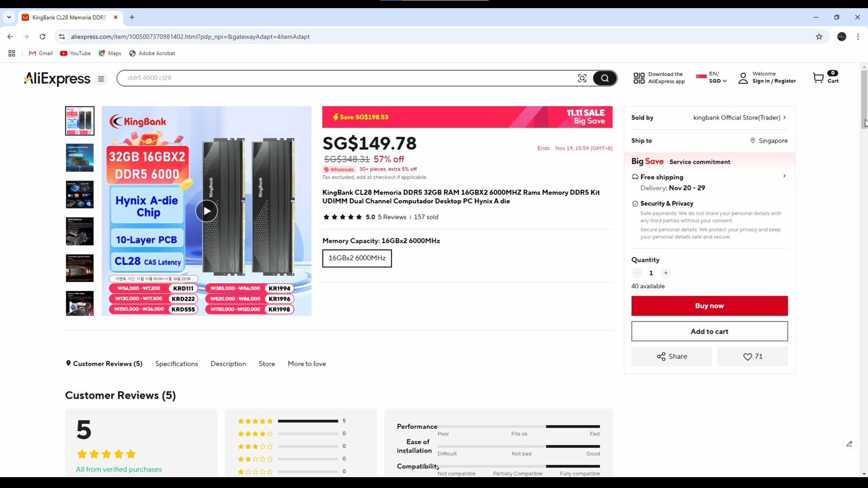The image size is (868, 488).
Task: Click the 11.11 SALE Big Save banner
Action: 467,117
